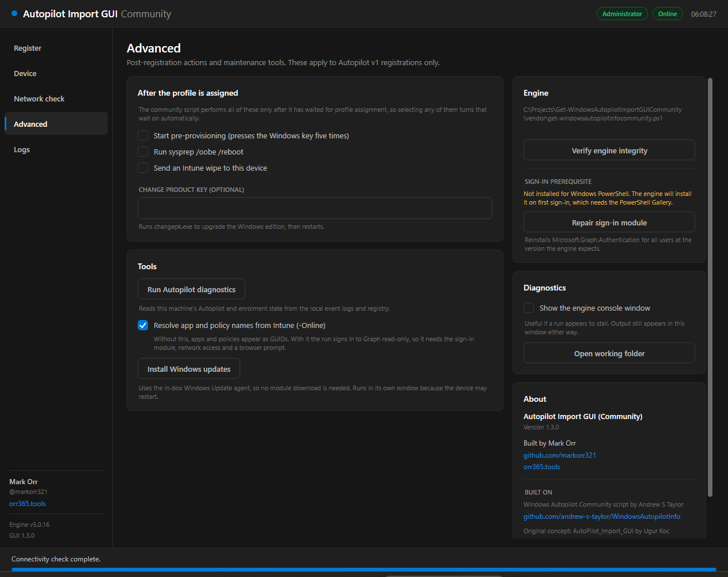The width and height of the screenshot is (728, 577).
Task: Click the 'Runs changepk.exe' helper text
Action: [232, 227]
